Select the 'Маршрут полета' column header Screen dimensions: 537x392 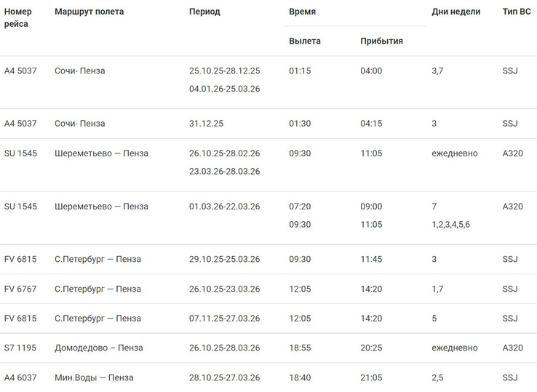click(x=89, y=12)
